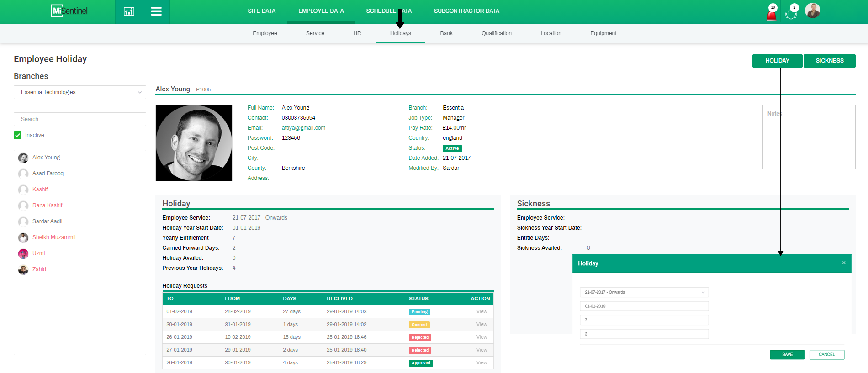Click the entitlement field showing 7
Viewport: 868px width, 373px height.
[644, 320]
